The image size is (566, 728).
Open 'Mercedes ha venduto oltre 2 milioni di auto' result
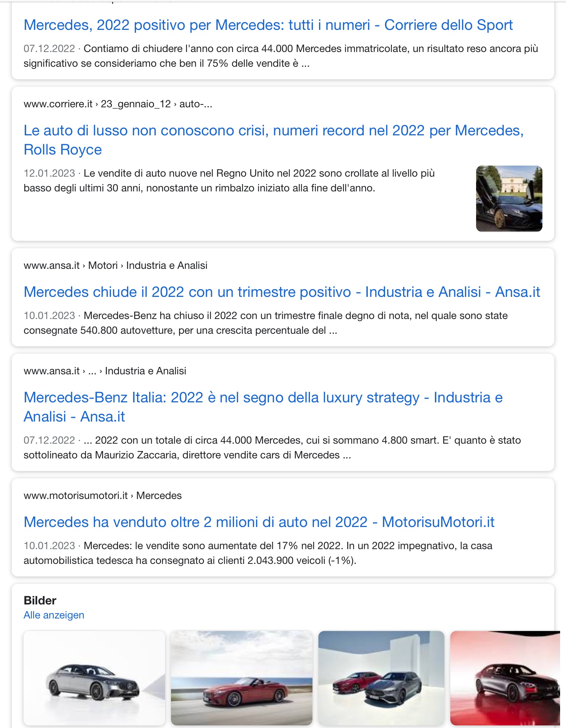[x=259, y=522]
